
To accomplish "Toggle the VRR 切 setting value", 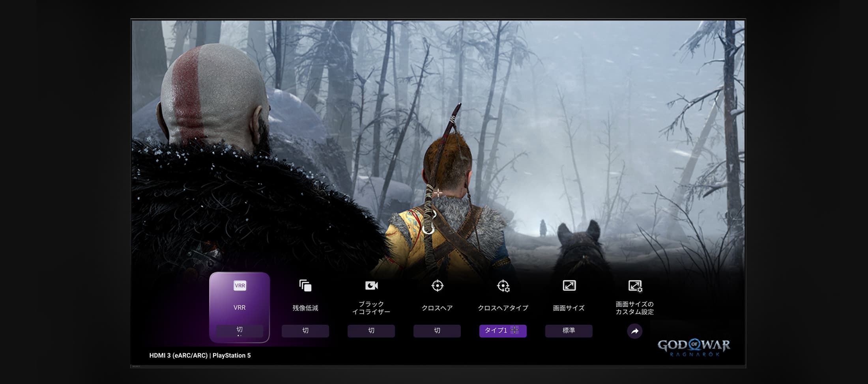I will [239, 330].
